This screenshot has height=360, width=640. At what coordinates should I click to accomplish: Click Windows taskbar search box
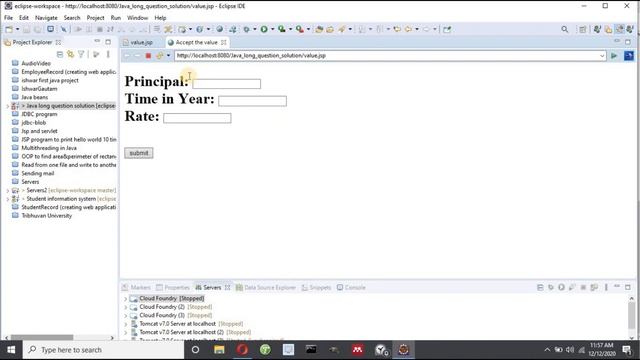[x=103, y=350]
